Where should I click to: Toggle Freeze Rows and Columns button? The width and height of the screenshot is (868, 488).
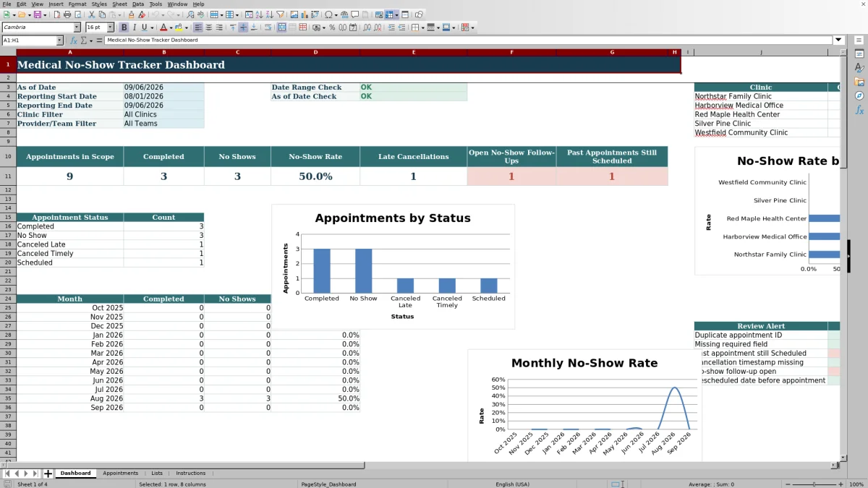click(390, 14)
